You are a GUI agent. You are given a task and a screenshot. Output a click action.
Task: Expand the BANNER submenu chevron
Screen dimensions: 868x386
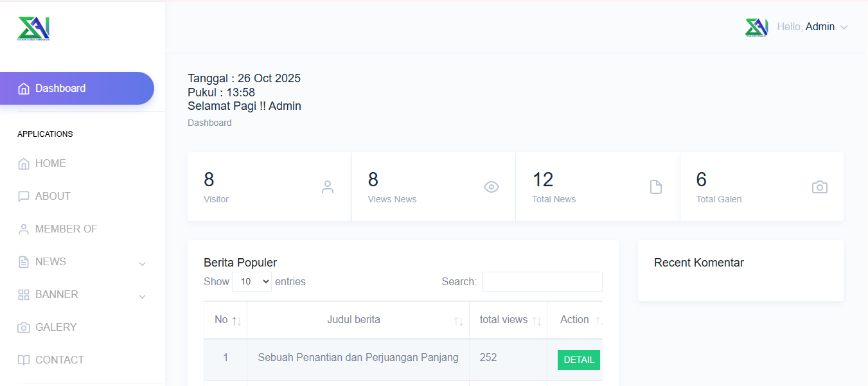(142, 296)
